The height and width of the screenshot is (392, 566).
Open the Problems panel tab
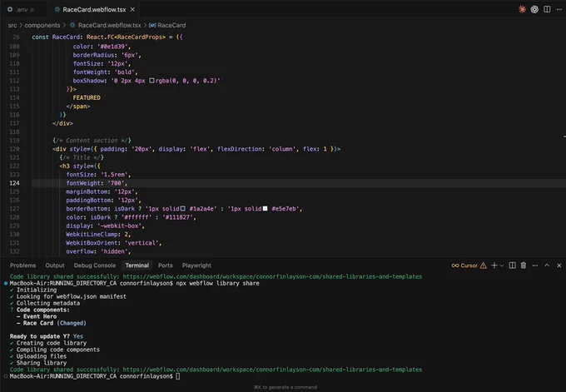[x=22, y=265]
